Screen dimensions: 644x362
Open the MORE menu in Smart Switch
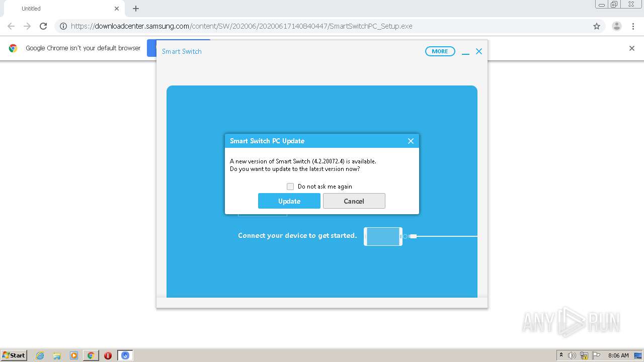click(440, 51)
